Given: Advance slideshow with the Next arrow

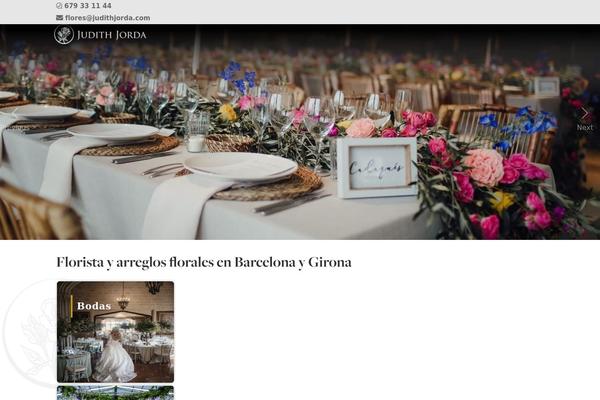Looking at the screenshot, I should pyautogui.click(x=585, y=114).
